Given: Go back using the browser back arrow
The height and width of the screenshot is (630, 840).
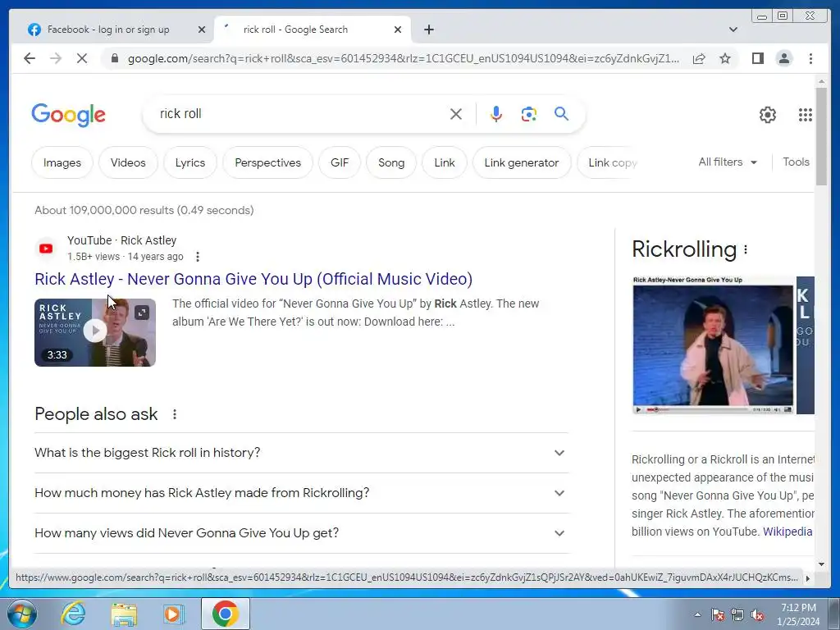Looking at the screenshot, I should (30, 58).
